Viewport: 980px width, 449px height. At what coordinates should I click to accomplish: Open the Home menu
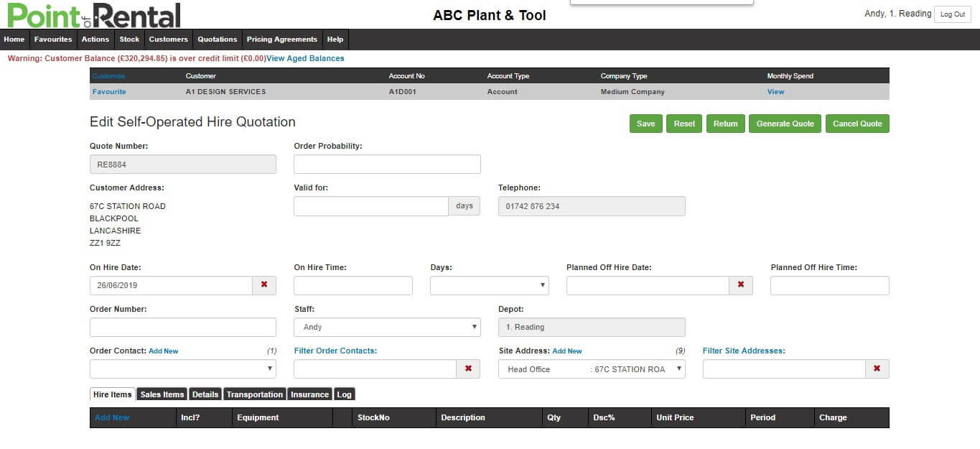[14, 40]
